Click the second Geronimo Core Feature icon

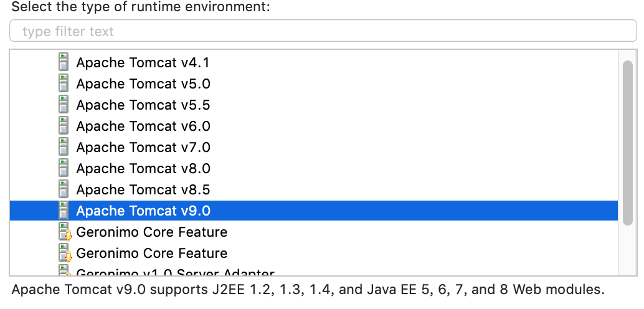tap(65, 253)
